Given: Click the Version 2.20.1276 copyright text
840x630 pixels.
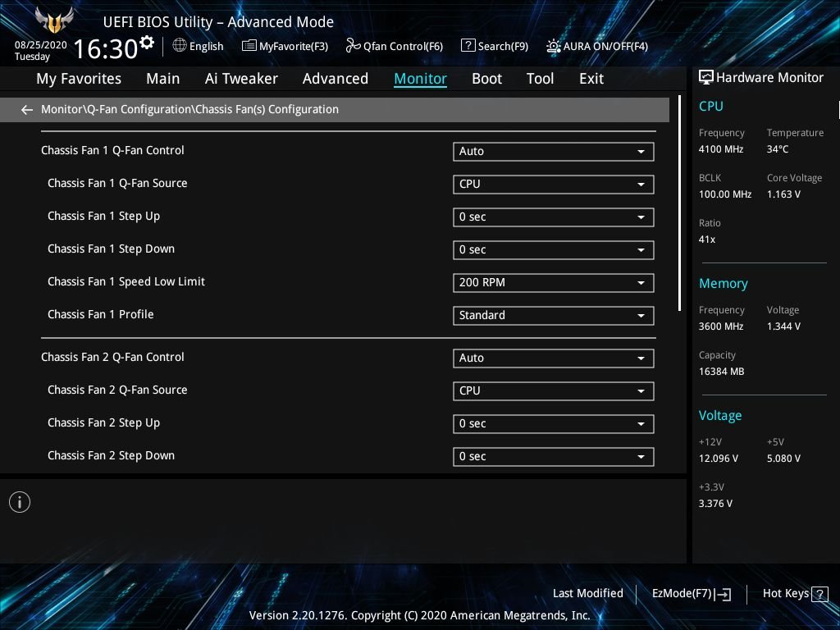Looking at the screenshot, I should (x=419, y=615).
